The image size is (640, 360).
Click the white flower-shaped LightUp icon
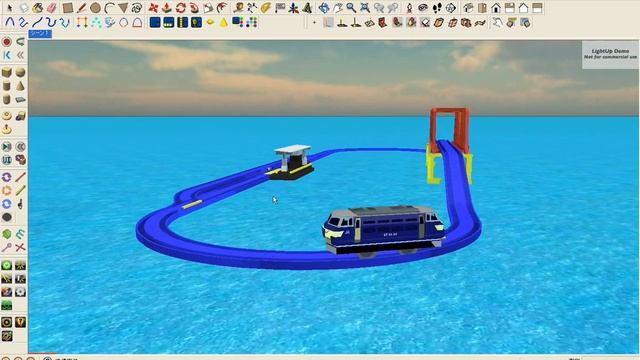[20, 292]
